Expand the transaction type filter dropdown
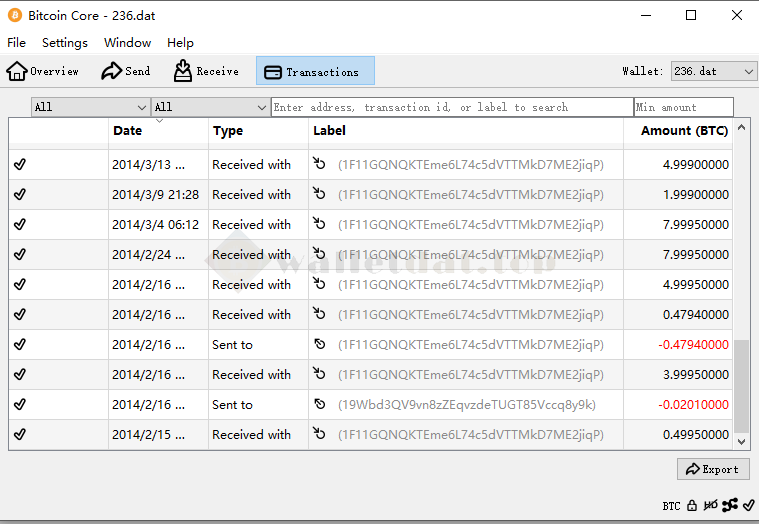Image resolution: width=759 pixels, height=524 pixels. (210, 107)
